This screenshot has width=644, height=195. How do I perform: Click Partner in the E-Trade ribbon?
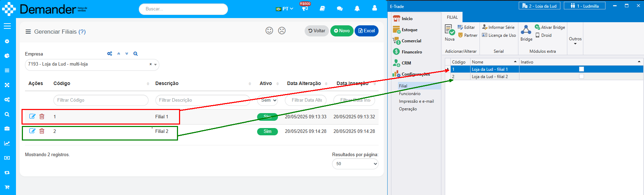(x=467, y=35)
